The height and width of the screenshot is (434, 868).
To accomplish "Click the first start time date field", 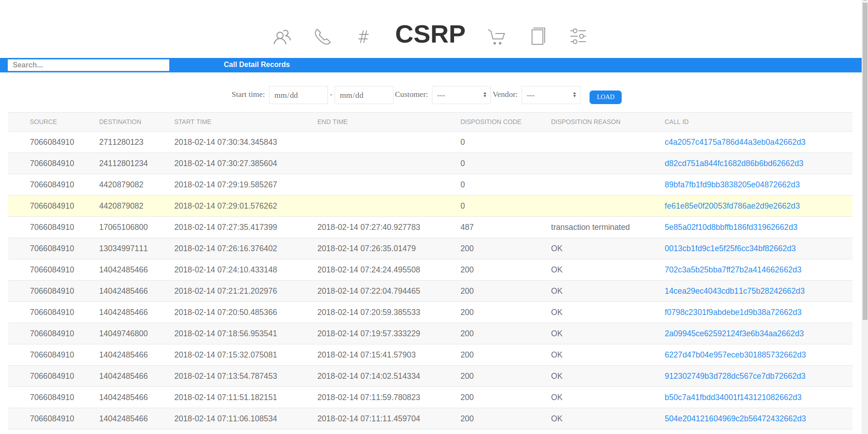I will tap(298, 95).
